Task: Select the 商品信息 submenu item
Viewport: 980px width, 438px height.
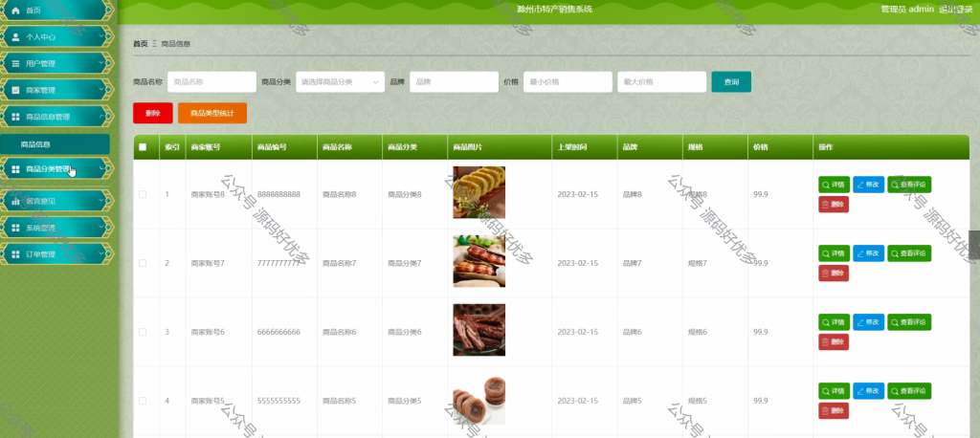Action: (55, 144)
